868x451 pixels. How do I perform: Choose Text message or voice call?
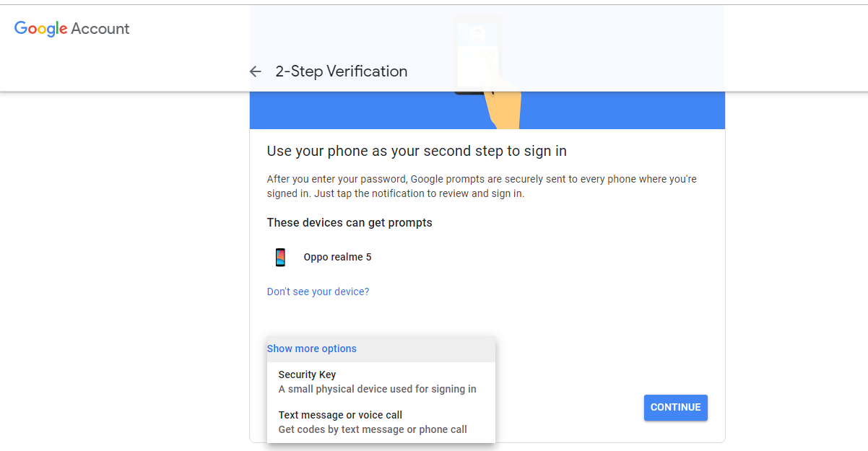tap(340, 415)
